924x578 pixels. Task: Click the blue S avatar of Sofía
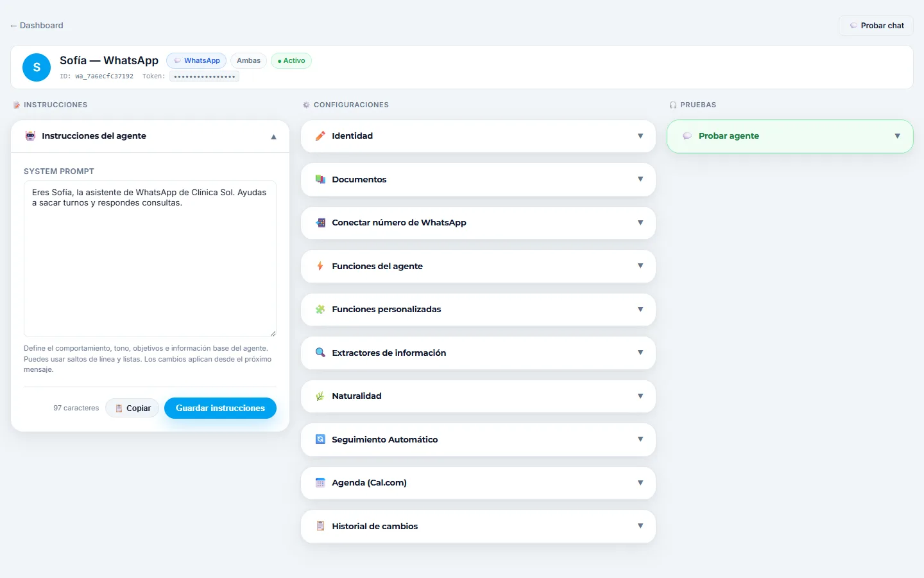tap(37, 67)
